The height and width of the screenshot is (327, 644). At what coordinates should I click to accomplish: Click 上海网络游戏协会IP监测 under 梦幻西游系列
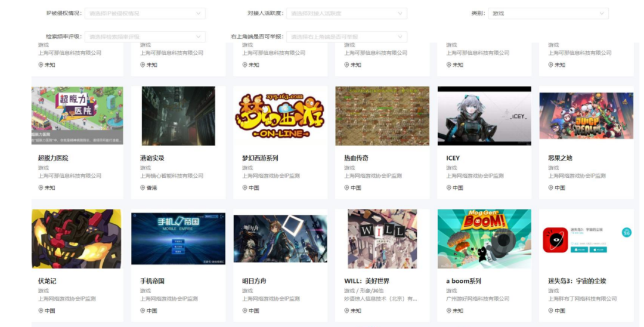click(x=271, y=176)
